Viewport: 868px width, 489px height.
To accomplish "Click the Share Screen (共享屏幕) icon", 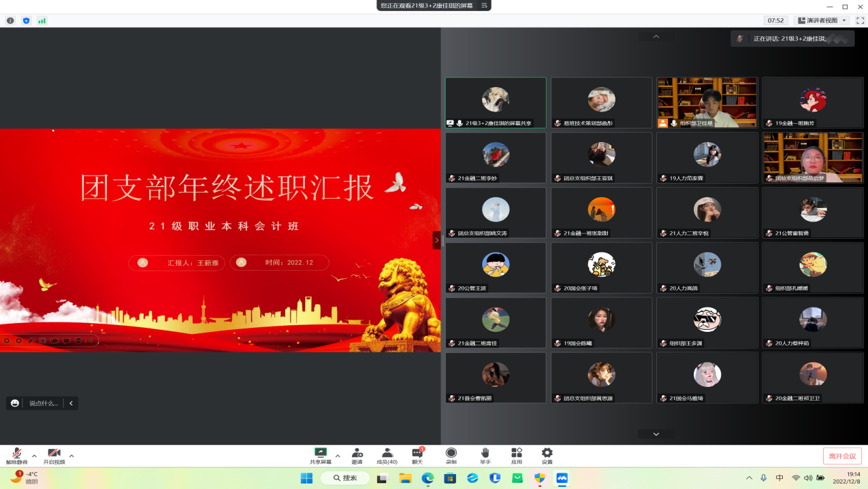I will tap(320, 453).
